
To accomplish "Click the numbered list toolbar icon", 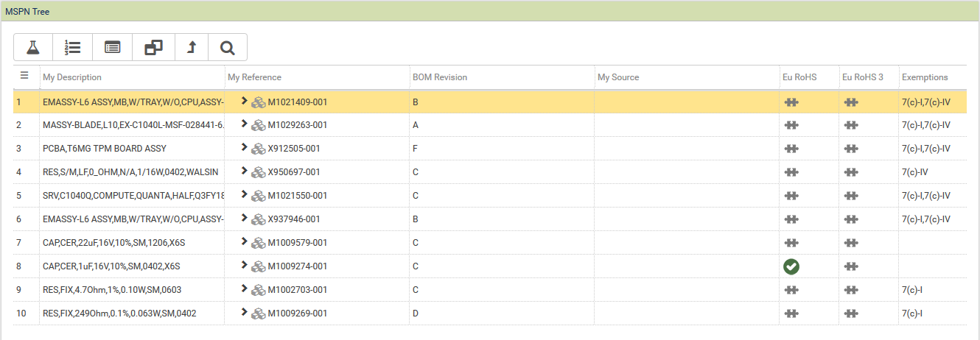I will click(72, 48).
